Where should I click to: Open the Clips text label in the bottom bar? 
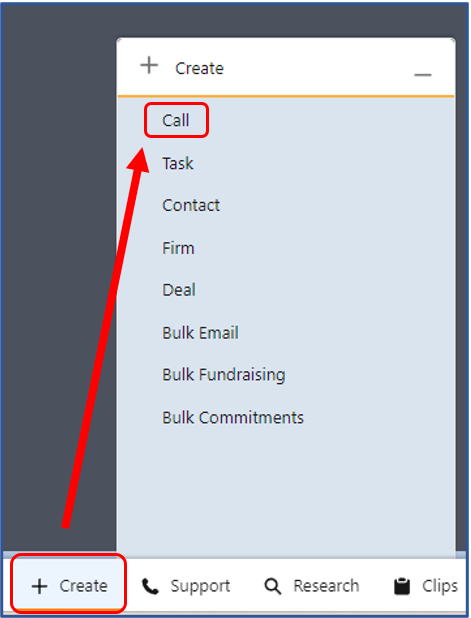(x=440, y=586)
